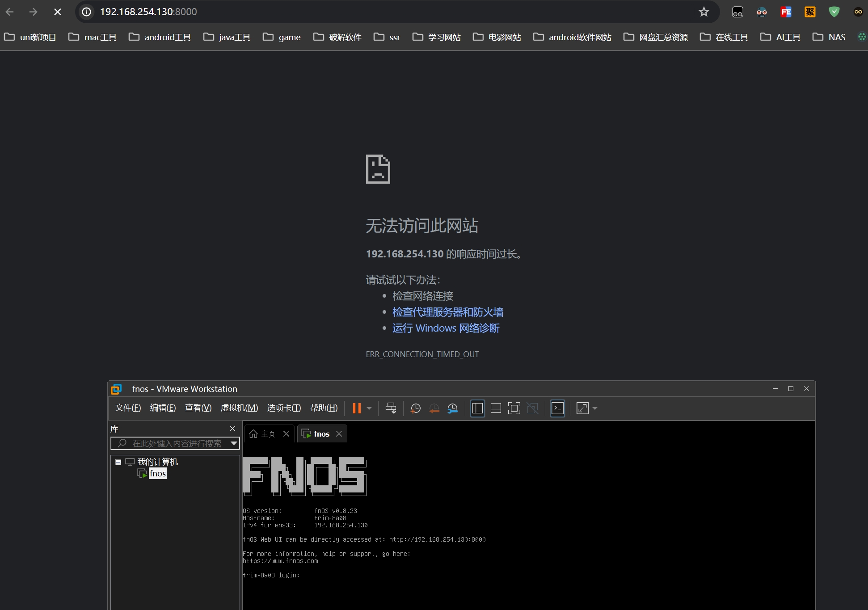The image size is (868, 610).
Task: Select 我的计算机 in the library tree
Action: pos(157,462)
